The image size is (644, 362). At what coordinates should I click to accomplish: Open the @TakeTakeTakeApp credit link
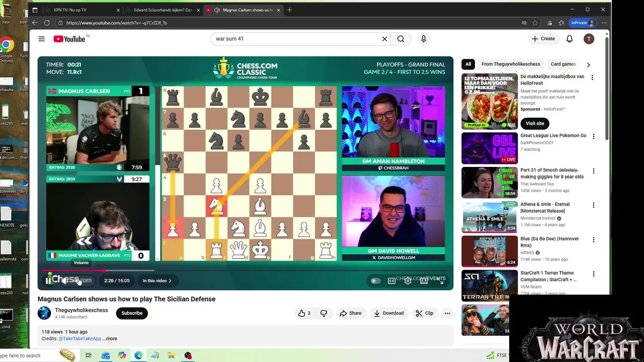(80, 339)
